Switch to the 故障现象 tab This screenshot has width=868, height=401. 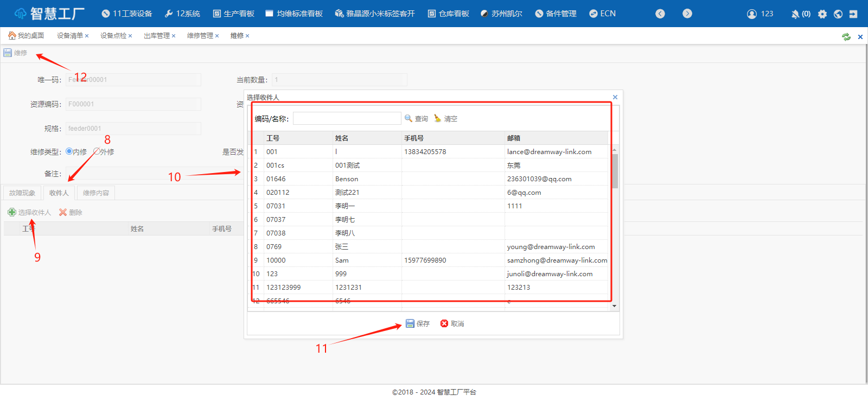22,193
